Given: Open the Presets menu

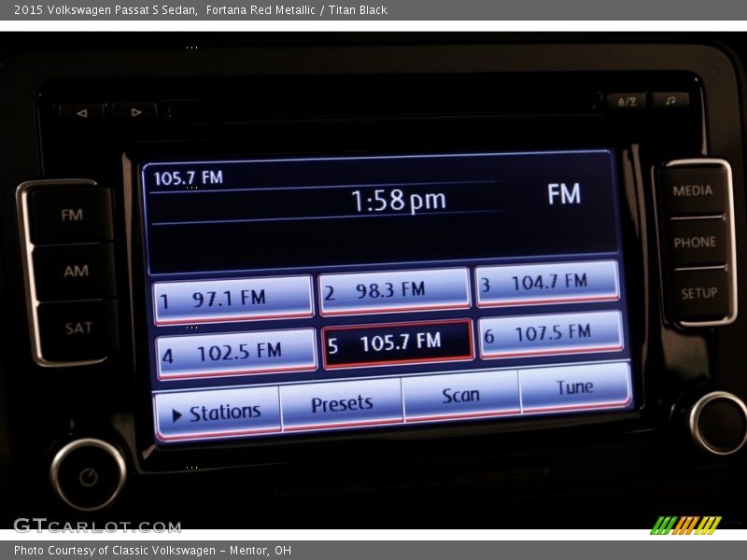Looking at the screenshot, I should click(342, 403).
